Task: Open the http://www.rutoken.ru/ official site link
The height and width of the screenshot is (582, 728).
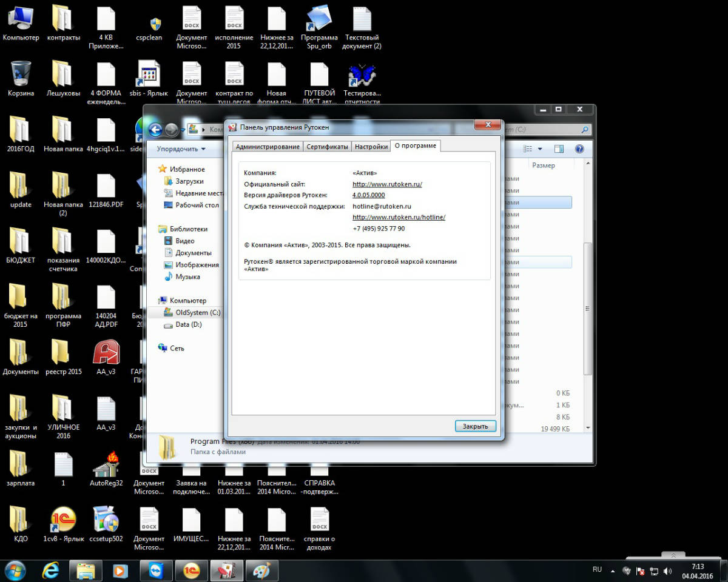Action: coord(386,184)
